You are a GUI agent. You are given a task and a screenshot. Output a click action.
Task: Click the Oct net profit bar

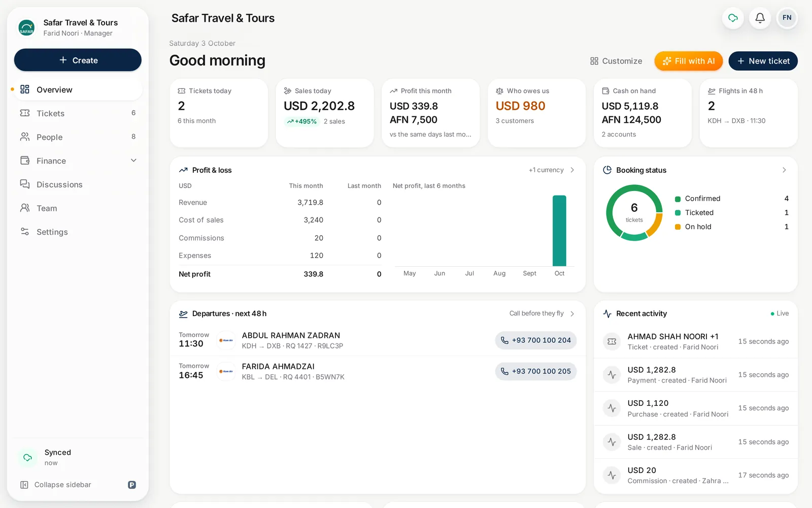point(559,231)
